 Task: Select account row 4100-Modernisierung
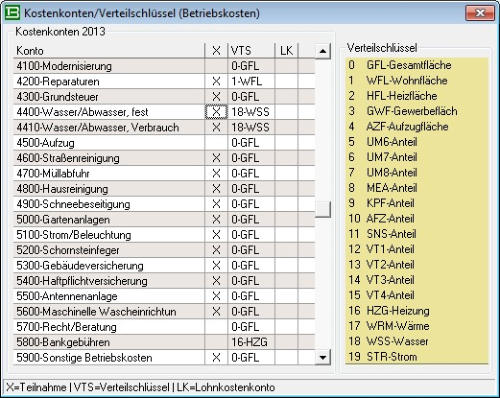click(164, 66)
